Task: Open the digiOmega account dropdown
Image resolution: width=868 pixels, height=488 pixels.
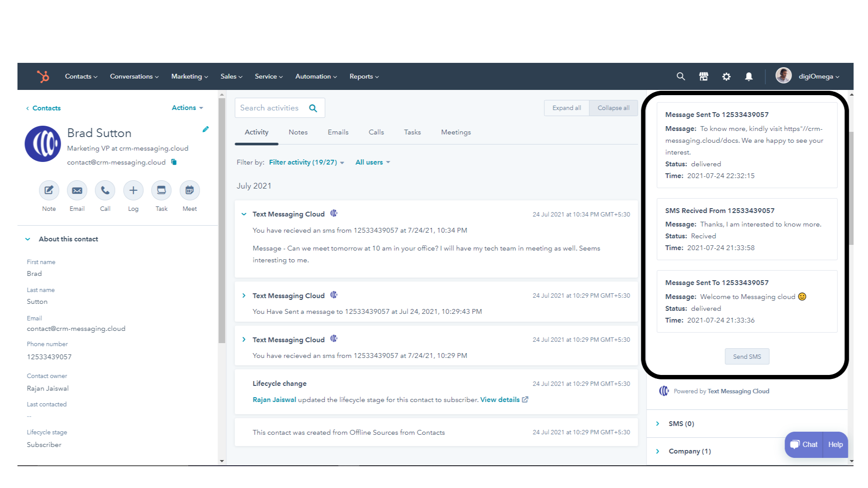Action: [819, 76]
